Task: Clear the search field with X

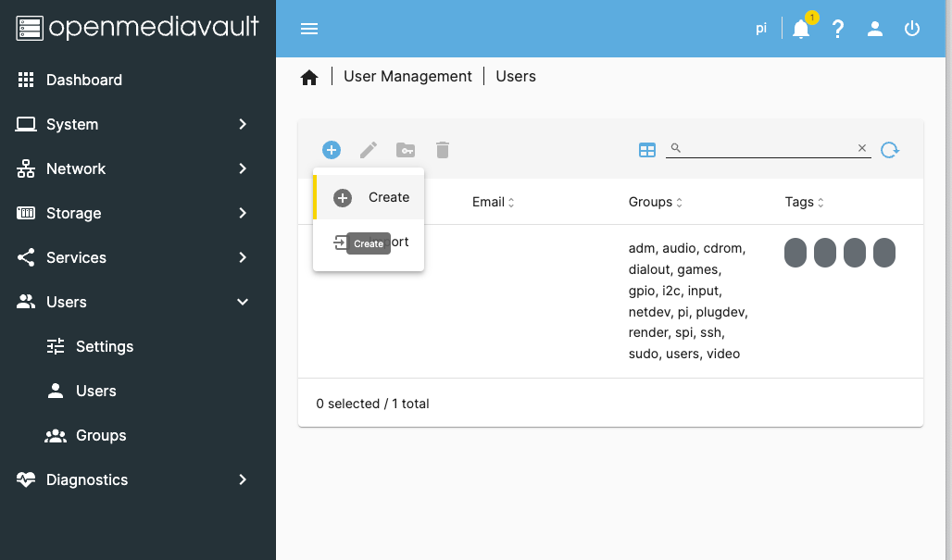Action: (x=861, y=148)
